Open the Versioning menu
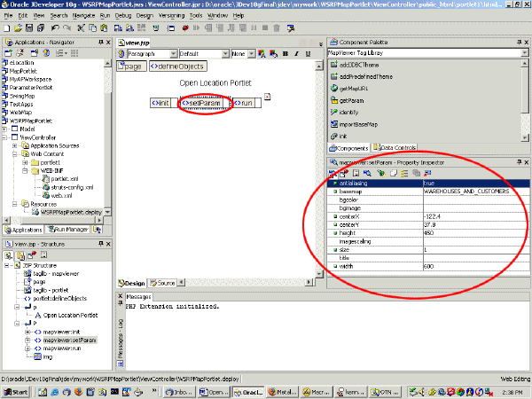 coord(171,16)
